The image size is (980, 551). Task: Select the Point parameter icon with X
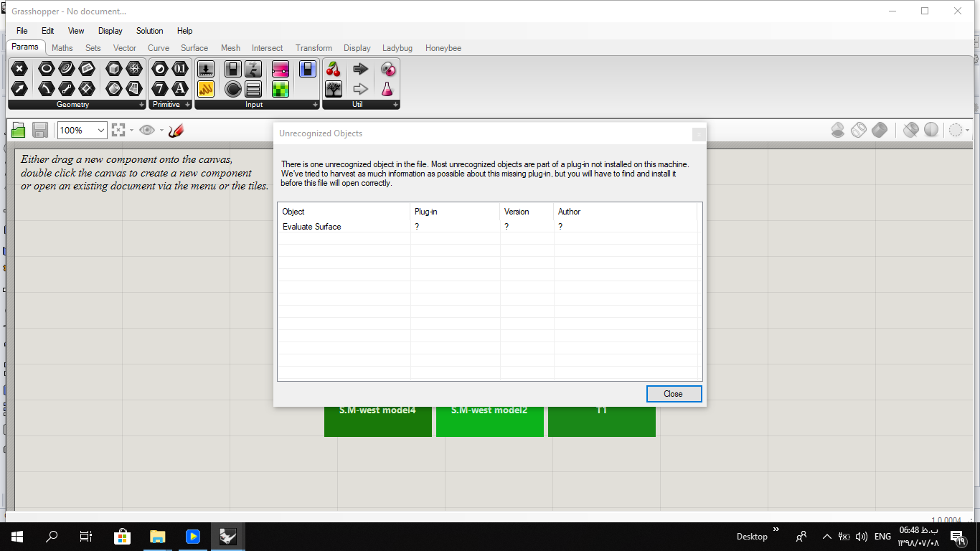pos(20,69)
